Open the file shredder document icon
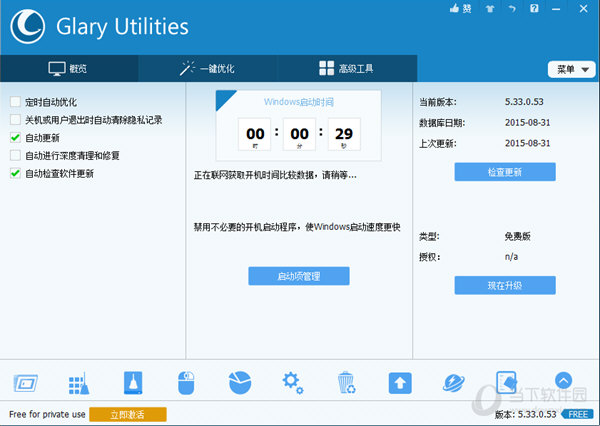 tap(506, 382)
